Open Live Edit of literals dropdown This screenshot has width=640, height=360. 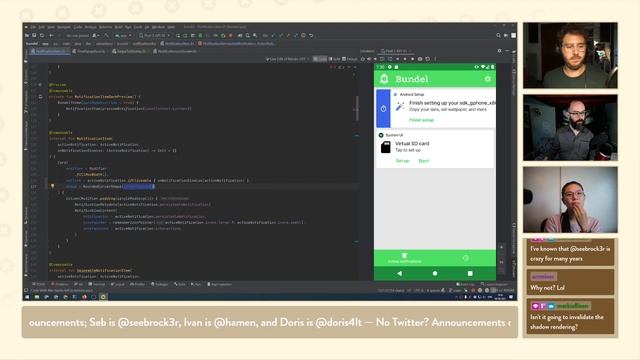coord(288,59)
